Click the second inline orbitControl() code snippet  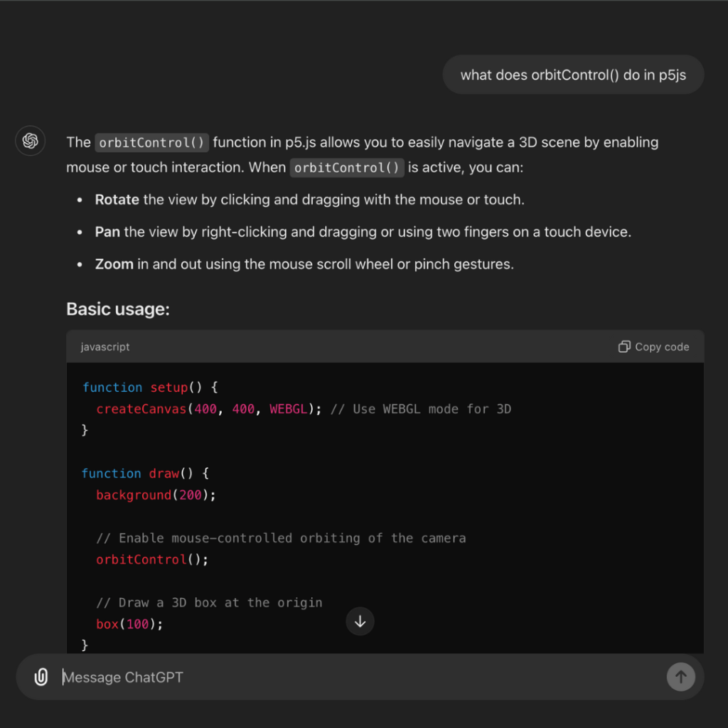(347, 168)
